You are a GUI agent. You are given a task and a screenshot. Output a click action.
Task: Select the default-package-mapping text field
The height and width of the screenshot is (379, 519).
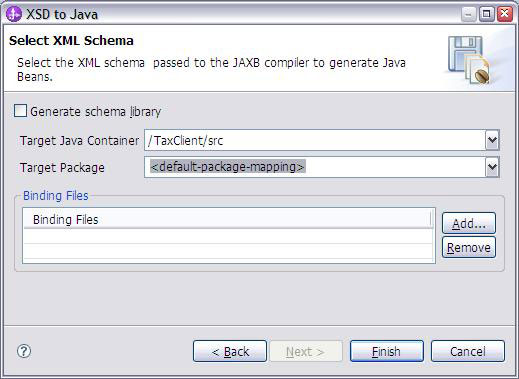(315, 167)
